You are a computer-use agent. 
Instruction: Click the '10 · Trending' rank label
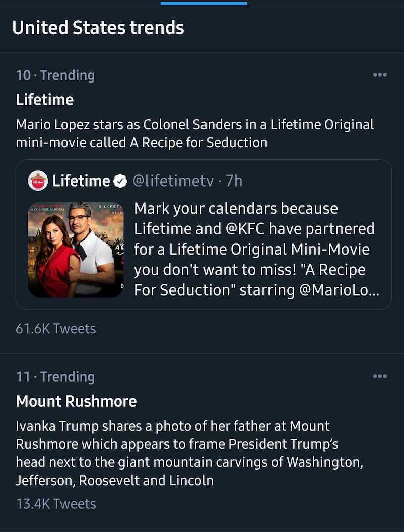(55, 75)
